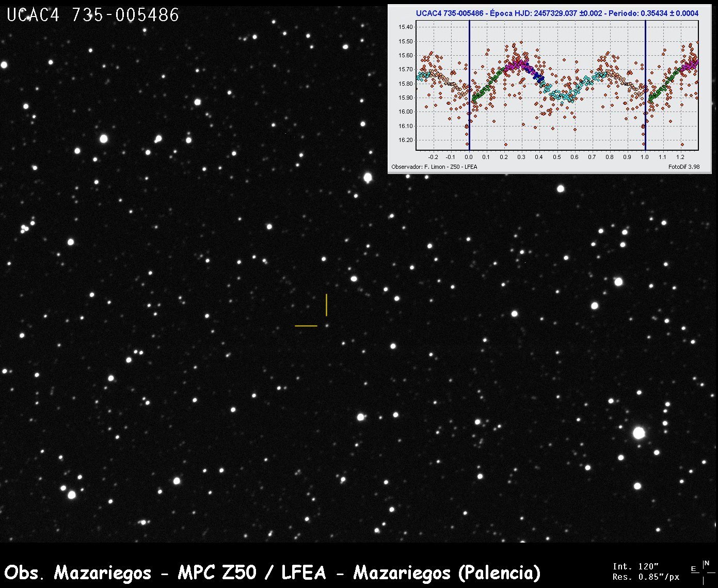The image size is (718, 588).
Task: Click the yellow crosshair target marker
Action: (311, 310)
